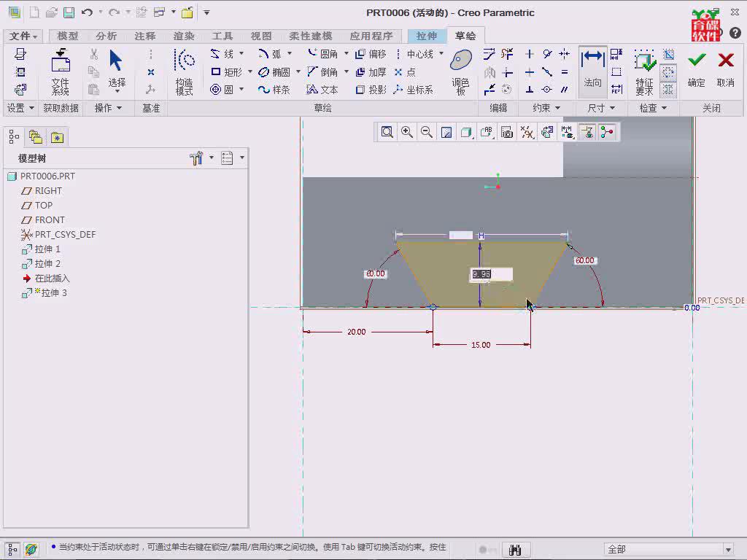This screenshot has height=560, width=747.
Task: Expand the Rectangle tool dropdown arrow
Action: click(249, 71)
